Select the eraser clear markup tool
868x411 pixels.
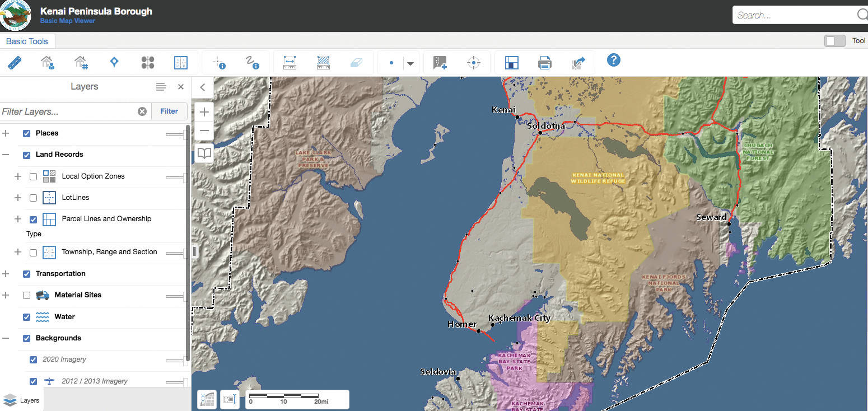point(357,63)
